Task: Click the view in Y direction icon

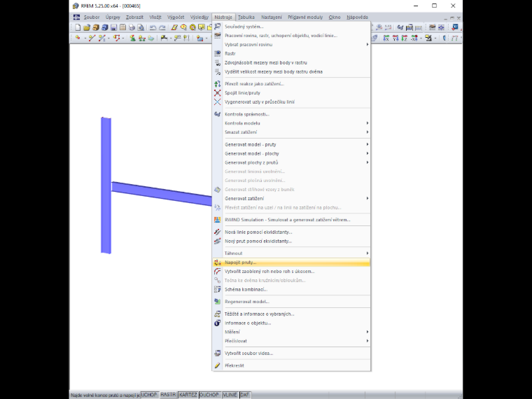Action: 395,38
